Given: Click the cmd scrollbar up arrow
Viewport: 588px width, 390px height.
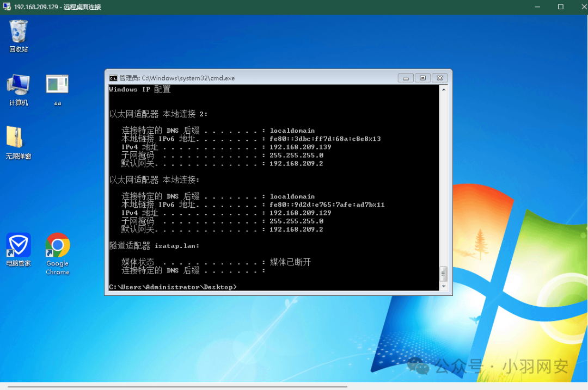Looking at the screenshot, I should (444, 89).
